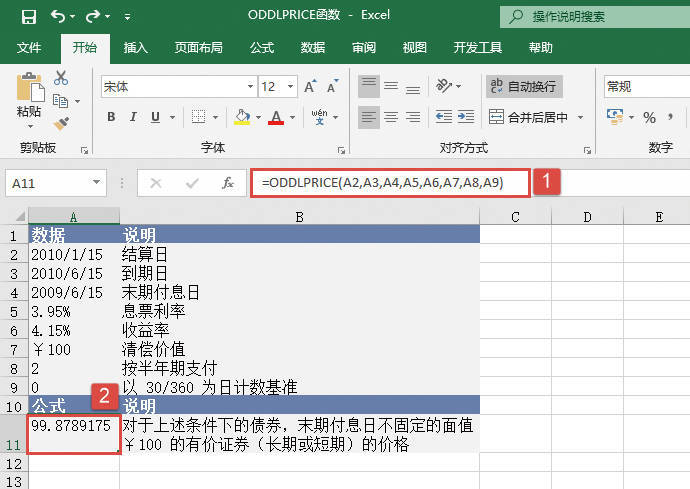
Task: Click the Percent Style icon
Action: coord(649,117)
